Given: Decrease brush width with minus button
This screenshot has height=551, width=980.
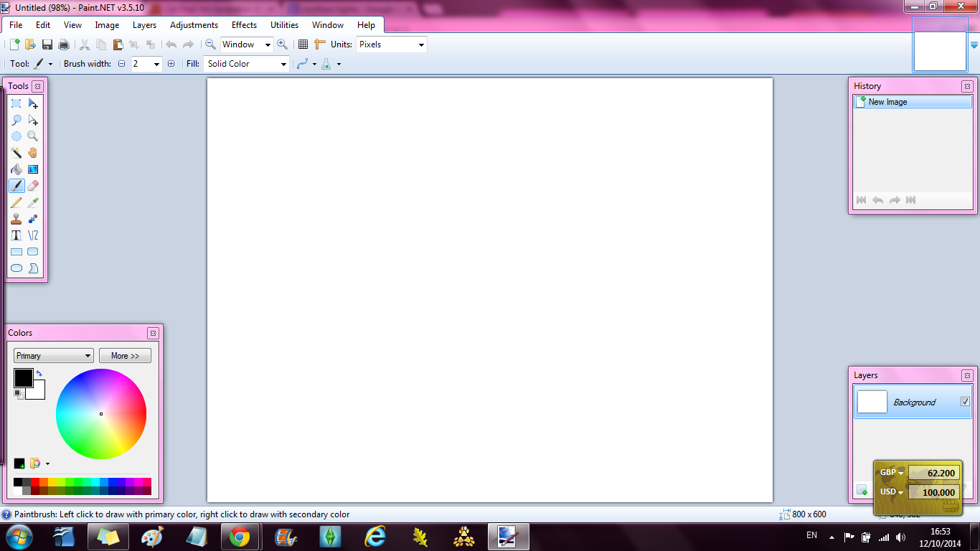Looking at the screenshot, I should coord(121,64).
